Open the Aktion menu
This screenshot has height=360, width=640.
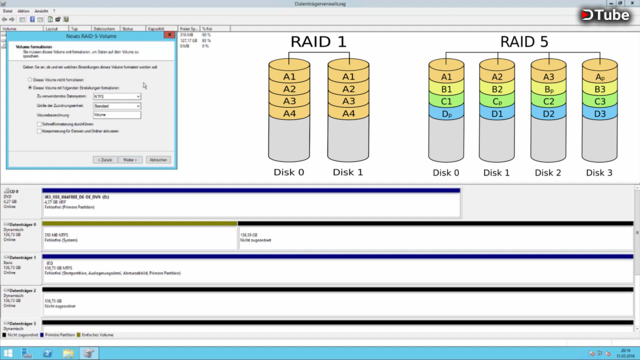[23, 11]
